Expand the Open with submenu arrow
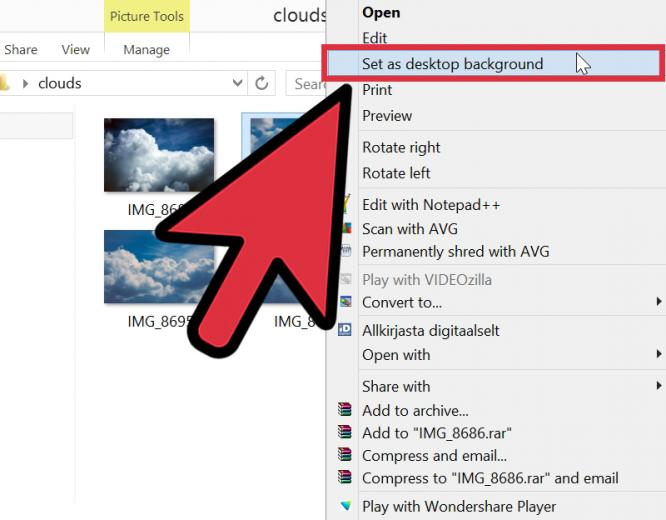The image size is (666, 520). (659, 353)
